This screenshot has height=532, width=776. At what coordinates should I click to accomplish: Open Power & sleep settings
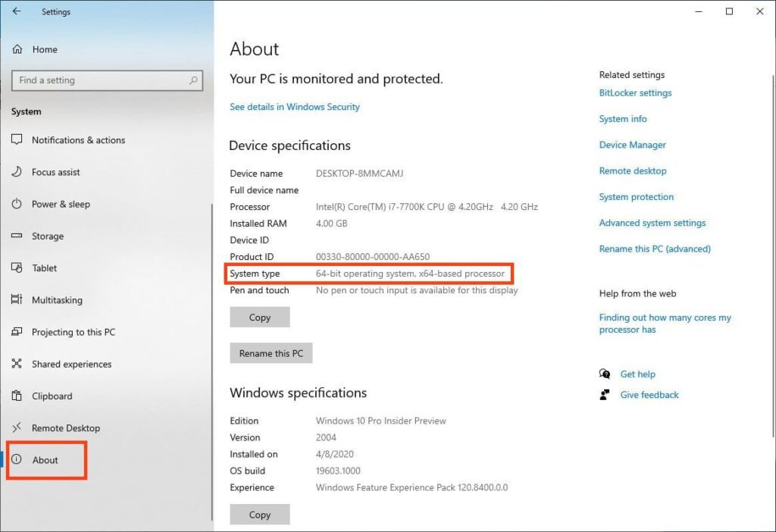pos(61,204)
